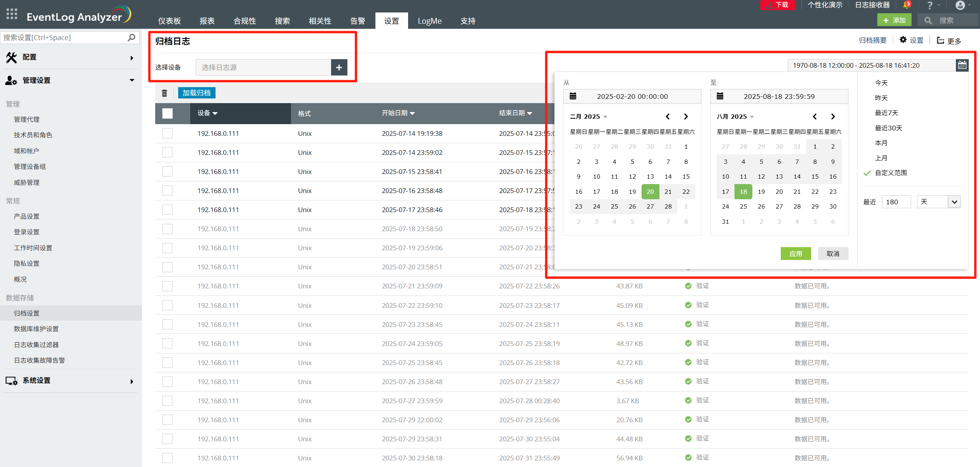Screen dimensions: 980x467
Task: Click search magnifier in settings search box
Action: pyautogui.click(x=131, y=37)
